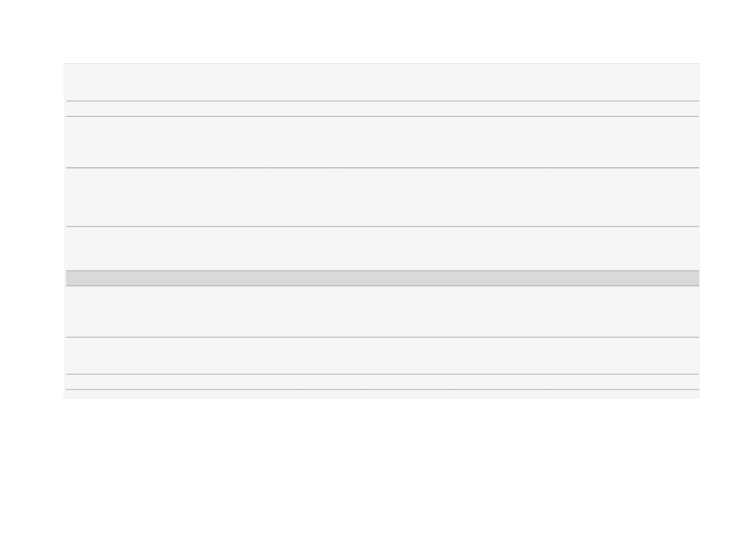Click the third narrow cell in the gray row
This screenshot has width=756, height=534.
click(286, 278)
